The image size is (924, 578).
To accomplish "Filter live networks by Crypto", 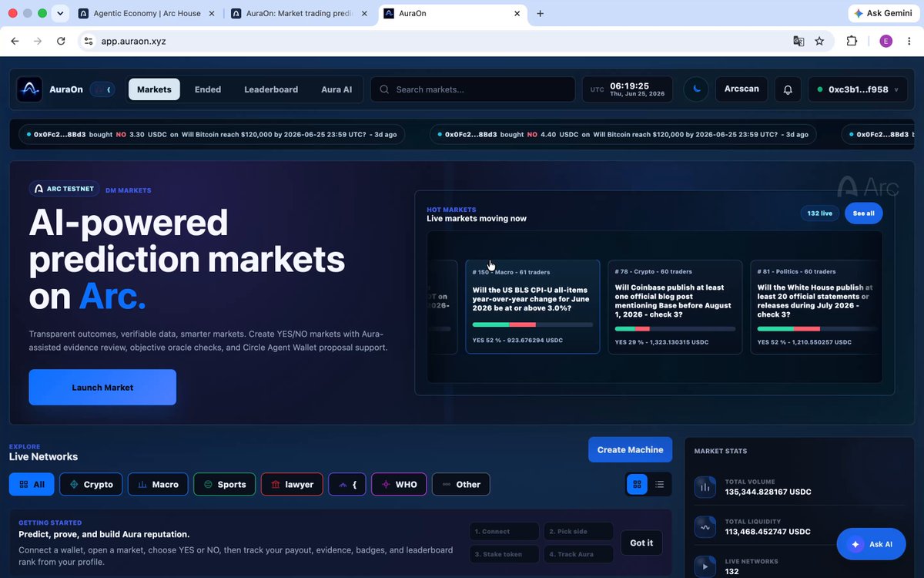I will click(x=91, y=485).
